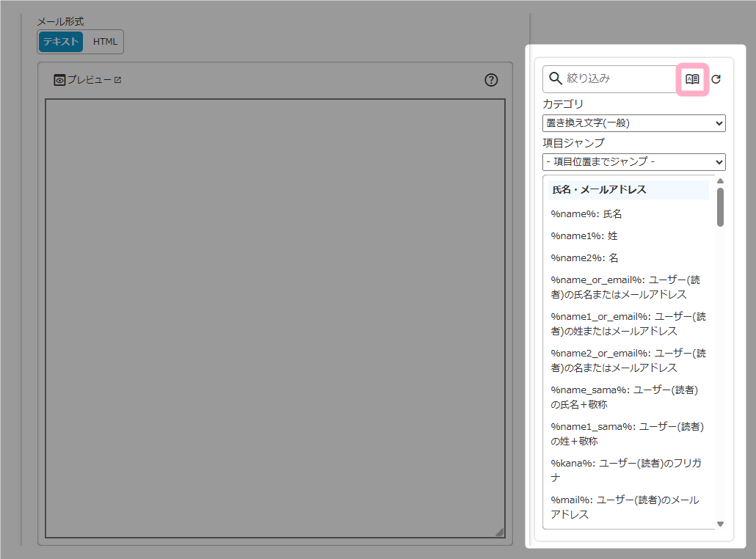Insert the %name%: 氏名 placeholder
The width and height of the screenshot is (756, 559).
[x=586, y=214]
